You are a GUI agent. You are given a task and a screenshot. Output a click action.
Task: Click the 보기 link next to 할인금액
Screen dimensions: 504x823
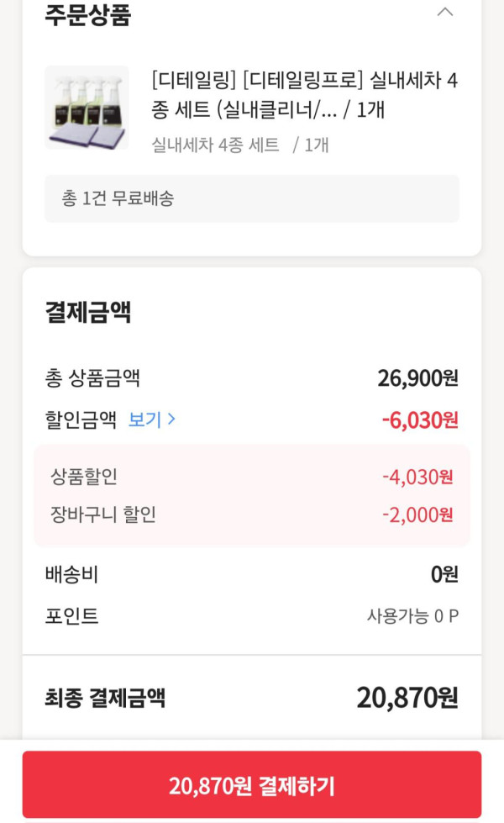(x=144, y=419)
